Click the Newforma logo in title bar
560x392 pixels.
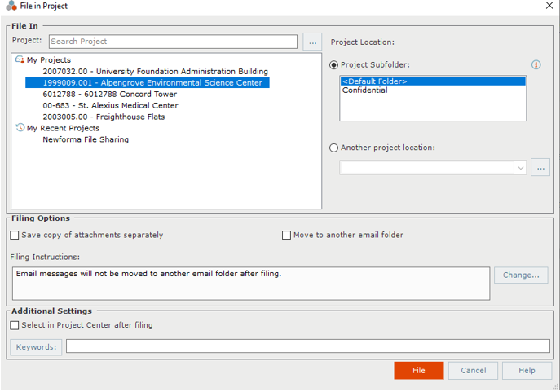[x=11, y=6]
